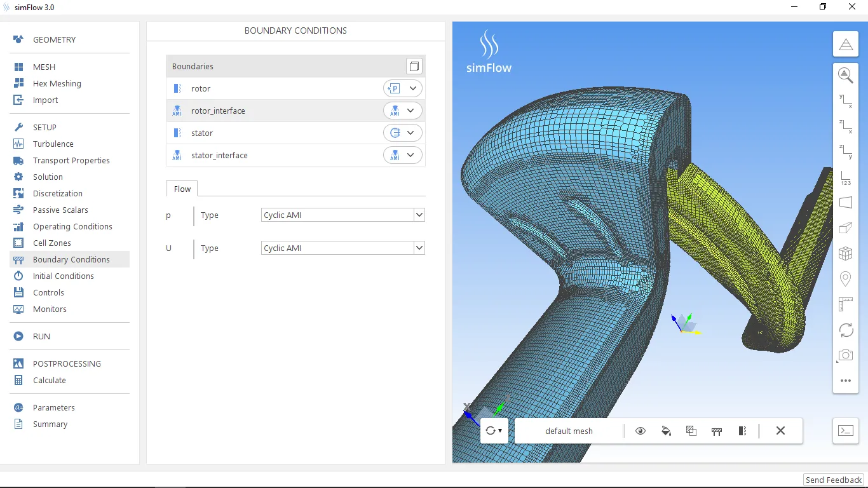Open rotor_interface boundary type dropdown
This screenshot has height=488, width=868.
(x=403, y=111)
